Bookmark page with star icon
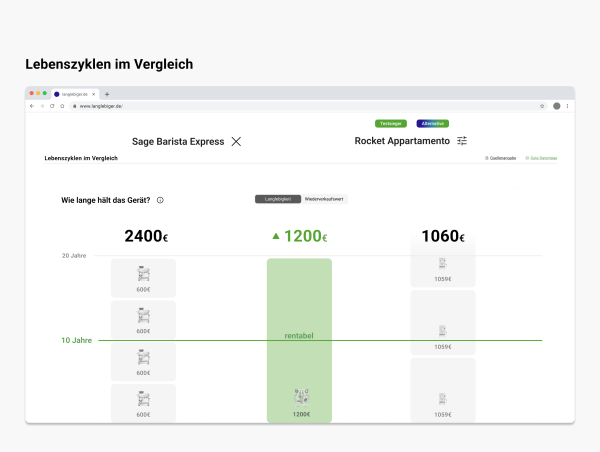This screenshot has width=600, height=452. (542, 105)
